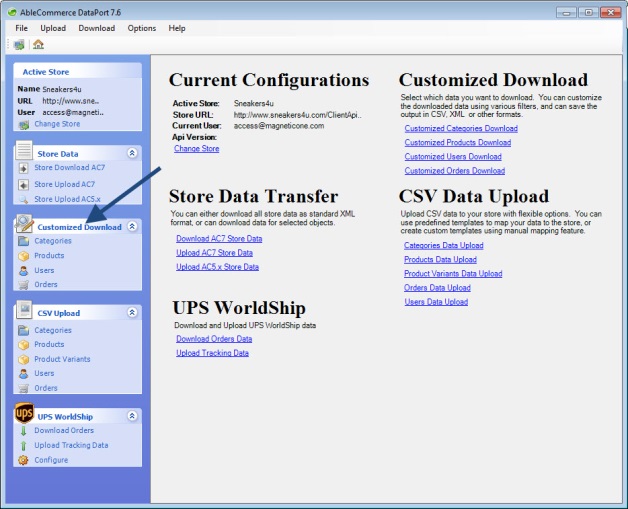Click the UPS WorldShip logo icon
Image resolution: width=628 pixels, height=509 pixels.
pyautogui.click(x=24, y=415)
